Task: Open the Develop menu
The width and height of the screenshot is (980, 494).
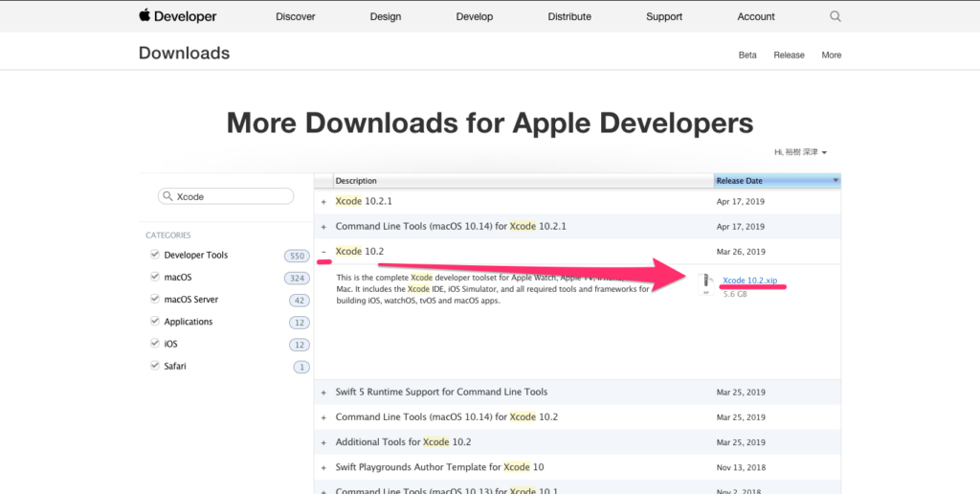Action: (x=475, y=17)
